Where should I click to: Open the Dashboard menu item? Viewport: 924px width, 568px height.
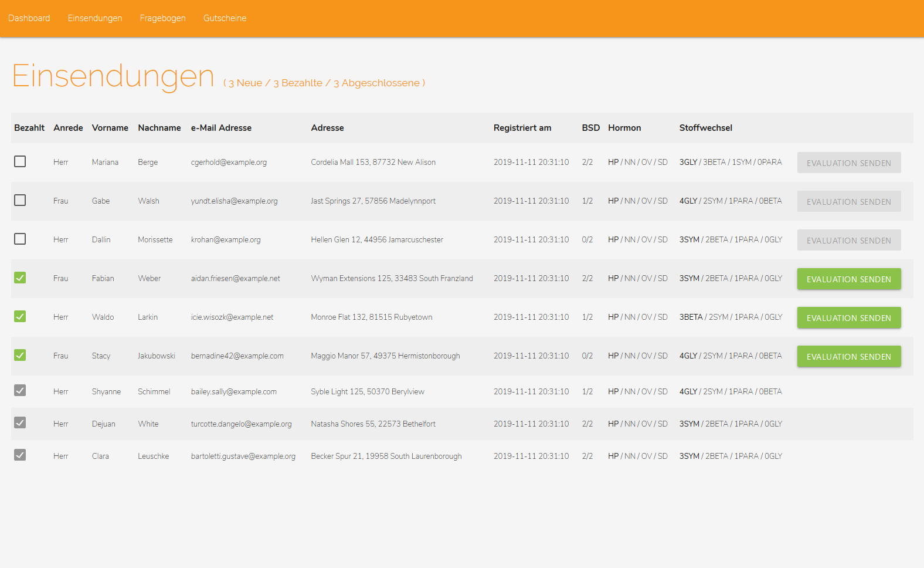pos(29,18)
